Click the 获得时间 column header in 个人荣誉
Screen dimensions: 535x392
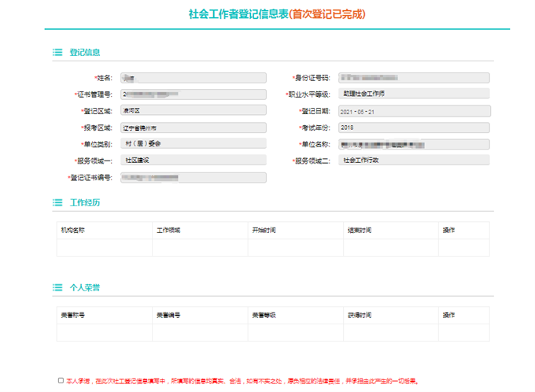point(360,315)
